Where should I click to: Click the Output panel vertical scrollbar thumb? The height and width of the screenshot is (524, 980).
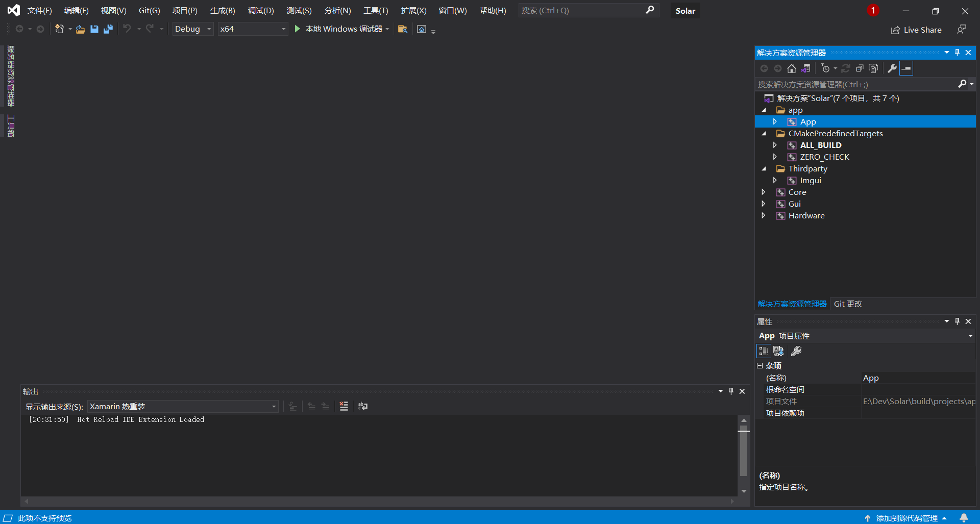click(744, 450)
